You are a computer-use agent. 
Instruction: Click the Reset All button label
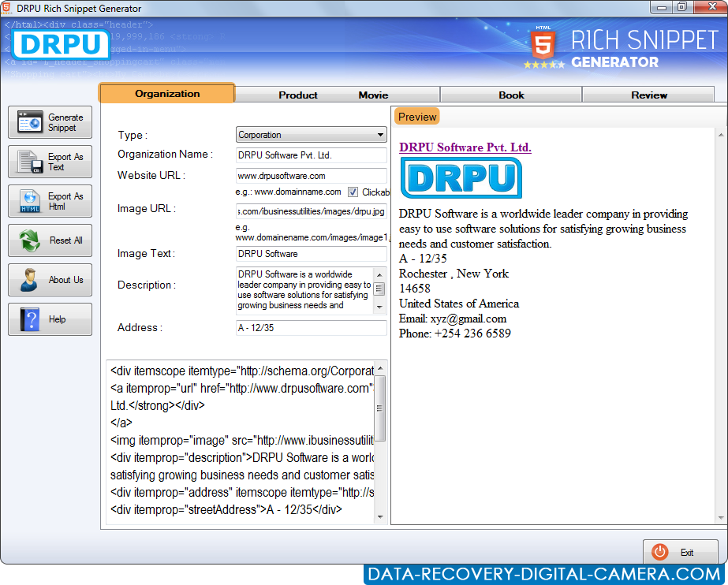[x=66, y=240]
